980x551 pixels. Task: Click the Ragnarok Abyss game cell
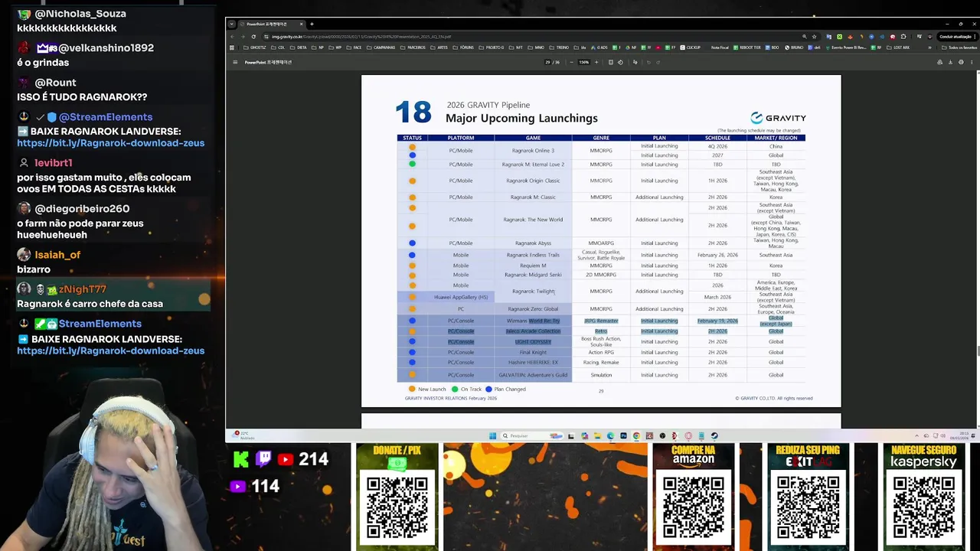coord(533,243)
